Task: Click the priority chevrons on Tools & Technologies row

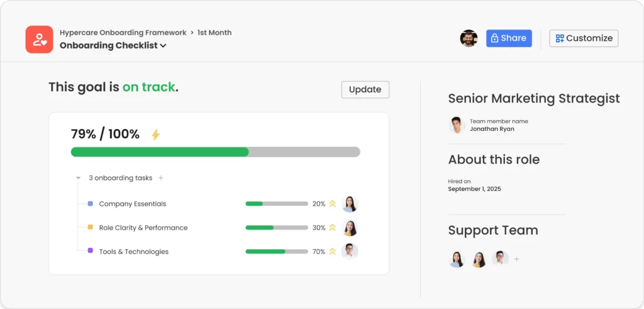Action: [333, 252]
